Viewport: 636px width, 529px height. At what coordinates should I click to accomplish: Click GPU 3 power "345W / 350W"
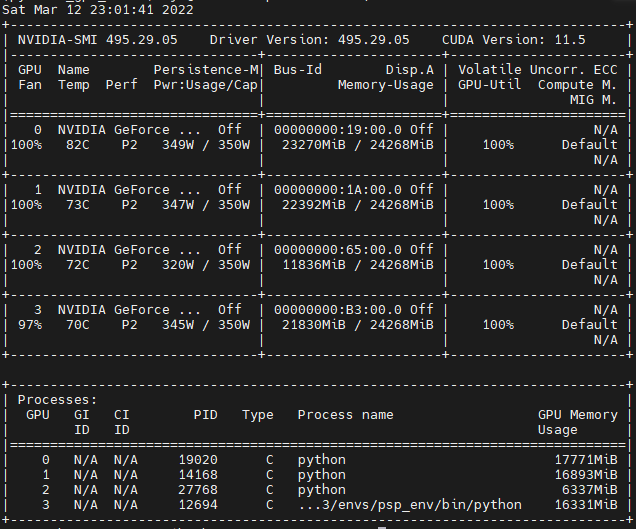tap(206, 325)
